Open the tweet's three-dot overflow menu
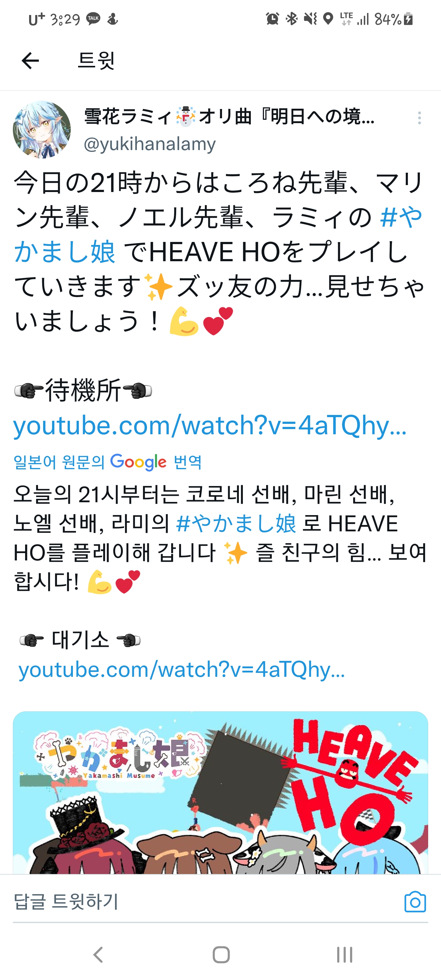441x980 pixels. (419, 118)
